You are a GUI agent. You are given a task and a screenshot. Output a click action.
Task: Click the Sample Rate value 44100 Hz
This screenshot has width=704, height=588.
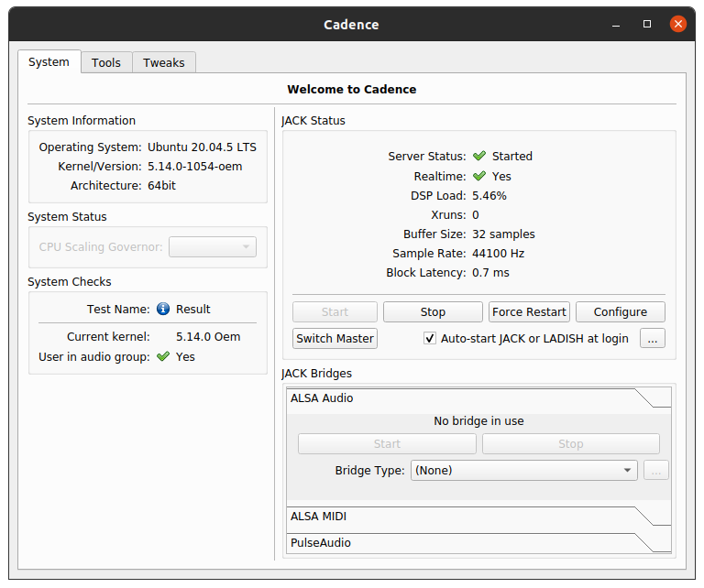tap(498, 254)
